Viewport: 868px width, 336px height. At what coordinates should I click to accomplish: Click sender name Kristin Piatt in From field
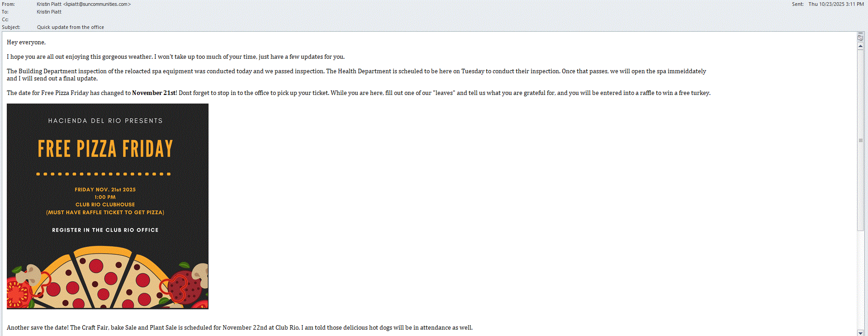tap(49, 4)
